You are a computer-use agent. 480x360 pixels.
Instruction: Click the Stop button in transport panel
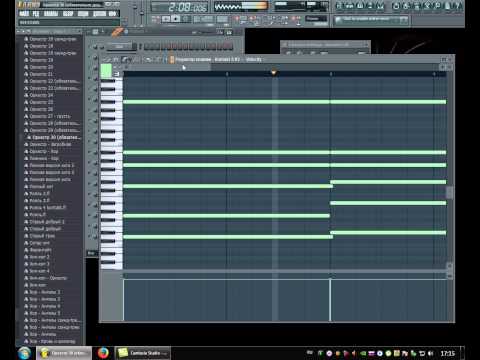click(176, 19)
